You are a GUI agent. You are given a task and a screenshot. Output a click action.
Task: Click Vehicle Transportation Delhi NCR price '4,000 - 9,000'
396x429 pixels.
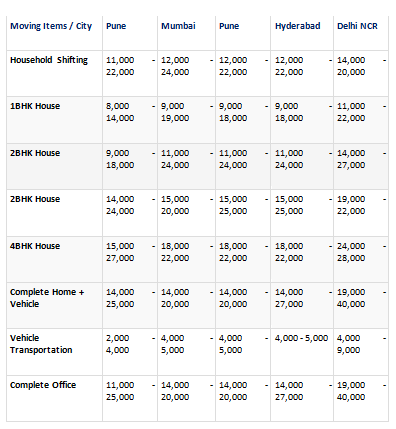coord(362,344)
